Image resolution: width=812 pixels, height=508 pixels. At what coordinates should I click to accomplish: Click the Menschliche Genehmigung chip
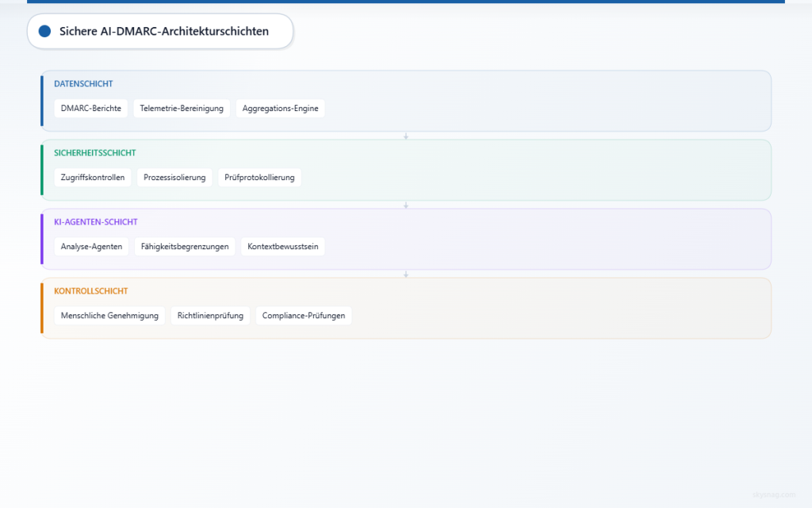click(109, 315)
